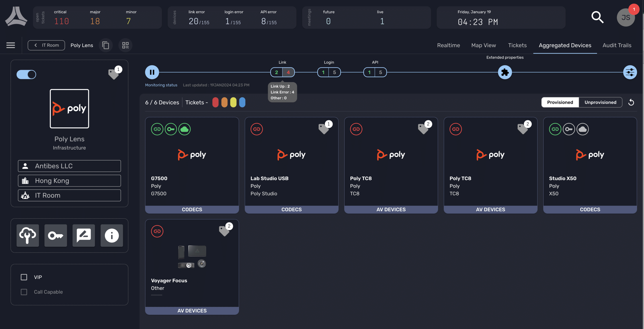The image size is (644, 329).
Task: Collapse back to IT Room with the chevron
Action: coord(36,45)
